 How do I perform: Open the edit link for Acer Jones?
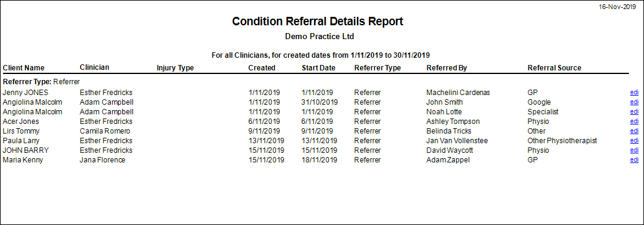click(634, 122)
